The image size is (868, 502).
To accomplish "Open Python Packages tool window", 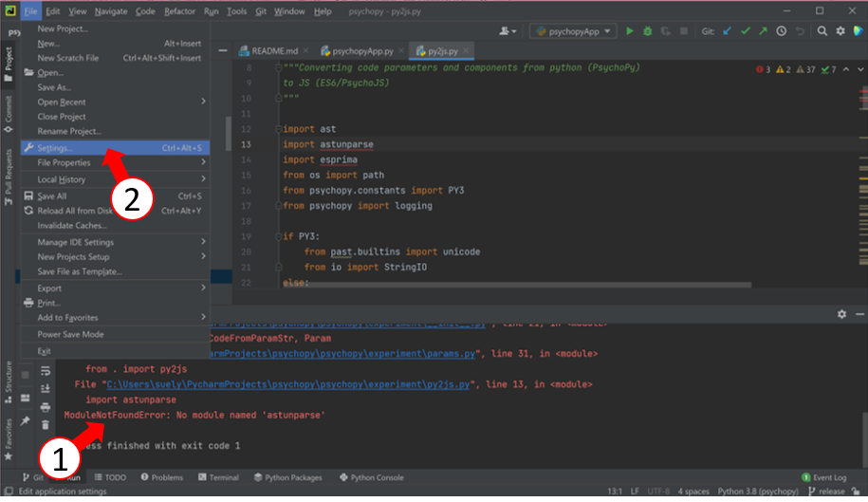I will click(x=287, y=477).
